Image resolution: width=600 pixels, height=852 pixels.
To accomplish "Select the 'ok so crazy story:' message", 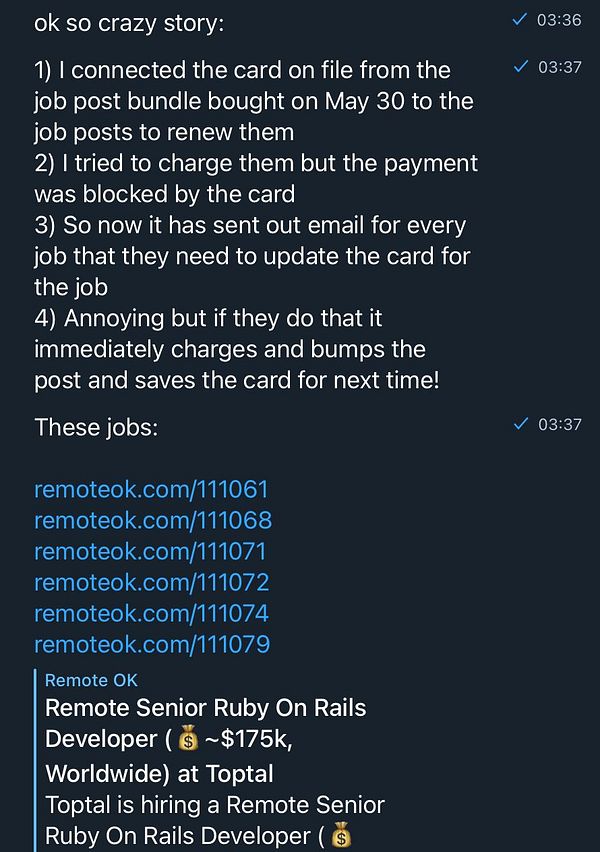I will click(129, 23).
